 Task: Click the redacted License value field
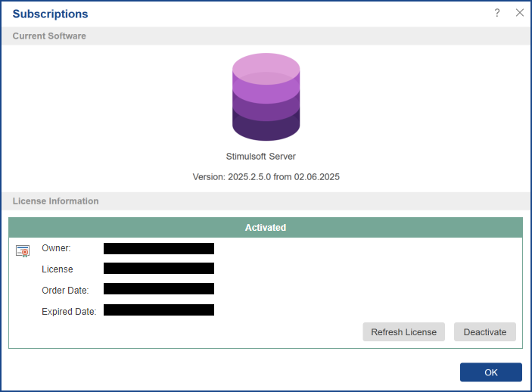click(159, 269)
